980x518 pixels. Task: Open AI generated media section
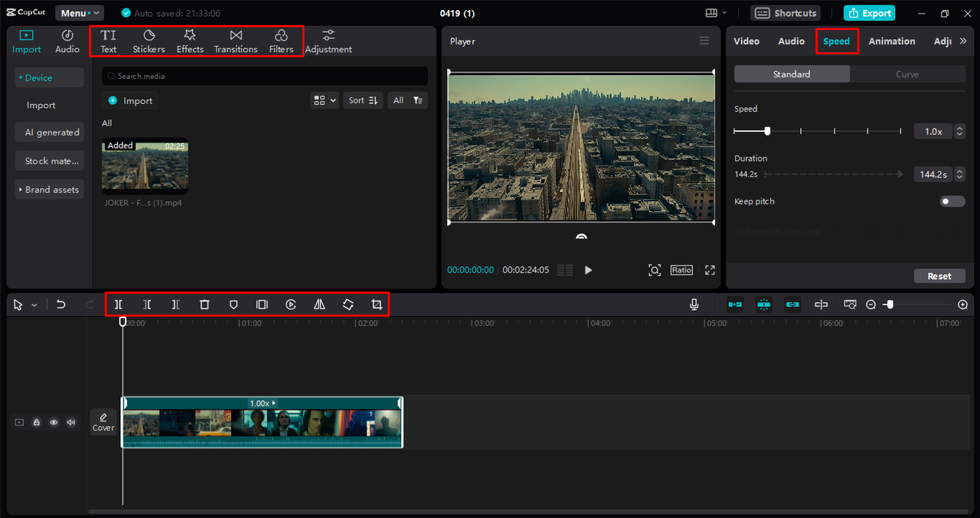[x=50, y=132]
